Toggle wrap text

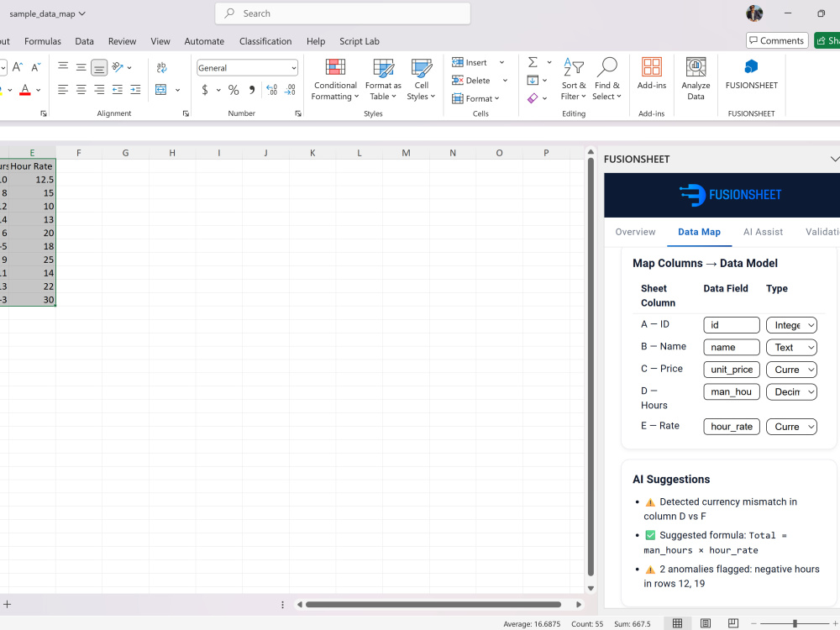pyautogui.click(x=162, y=67)
